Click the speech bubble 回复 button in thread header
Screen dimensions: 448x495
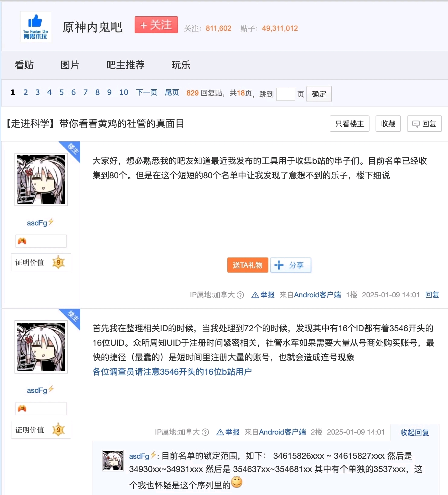(424, 124)
